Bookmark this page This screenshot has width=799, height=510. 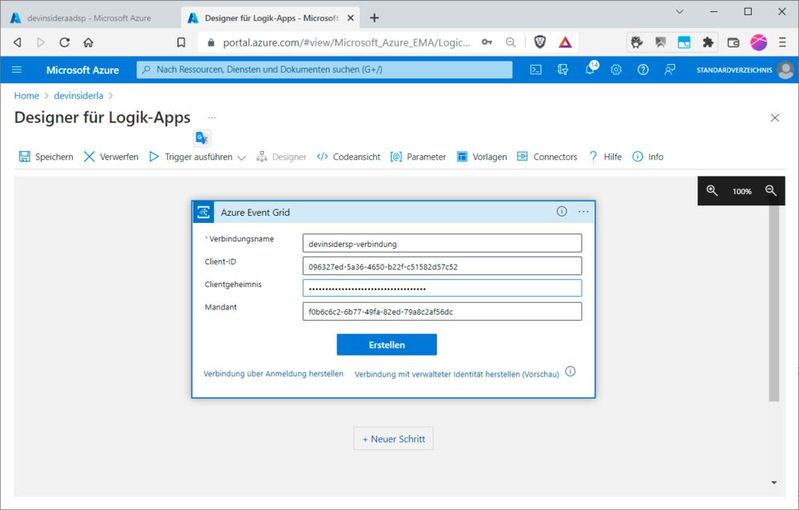(x=181, y=42)
